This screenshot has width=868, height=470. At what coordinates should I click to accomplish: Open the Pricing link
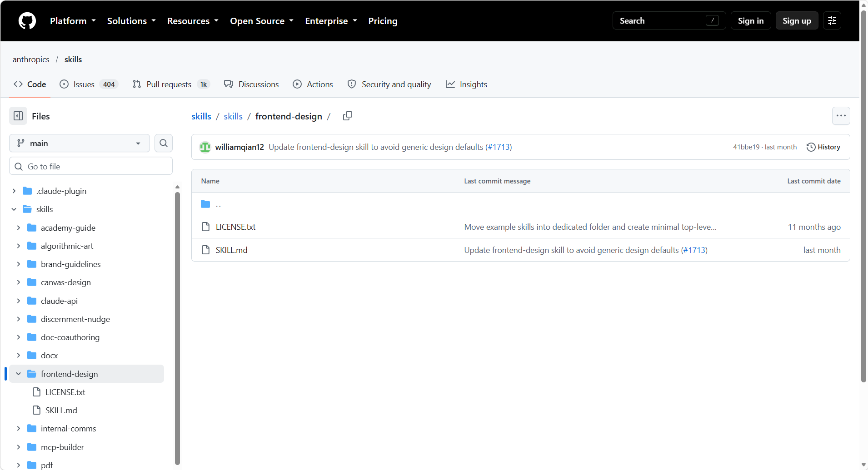coord(383,21)
